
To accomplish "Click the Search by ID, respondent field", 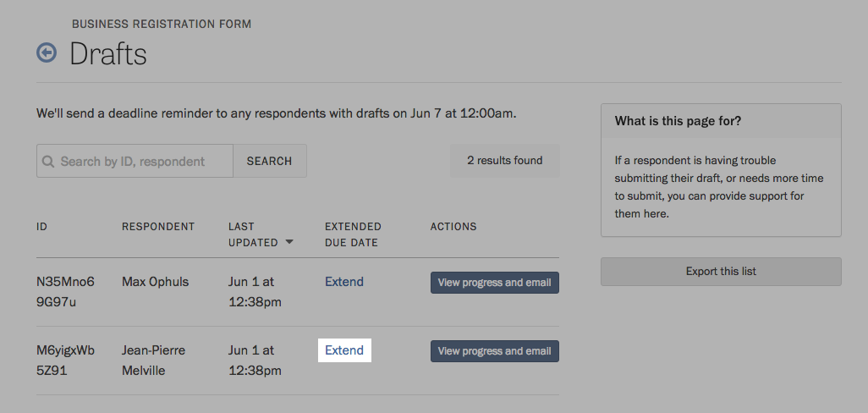I will point(135,161).
